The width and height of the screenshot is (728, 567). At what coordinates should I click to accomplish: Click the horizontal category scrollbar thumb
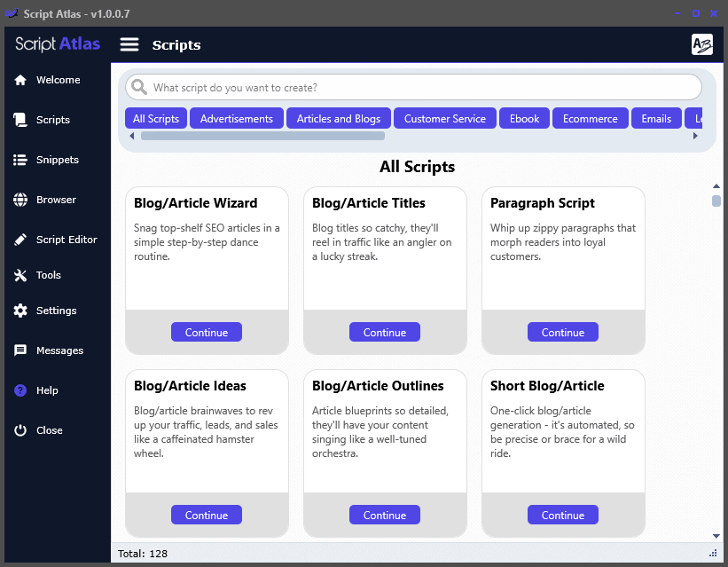[x=262, y=136]
